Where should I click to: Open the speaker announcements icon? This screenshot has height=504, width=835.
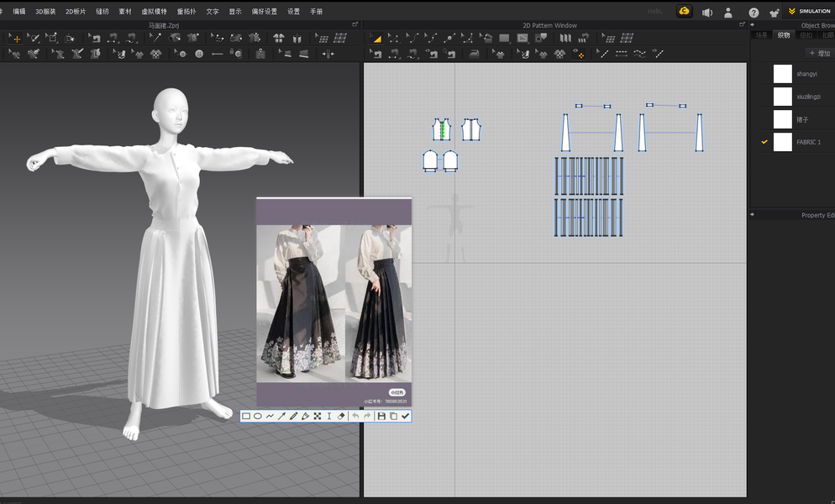pyautogui.click(x=707, y=13)
